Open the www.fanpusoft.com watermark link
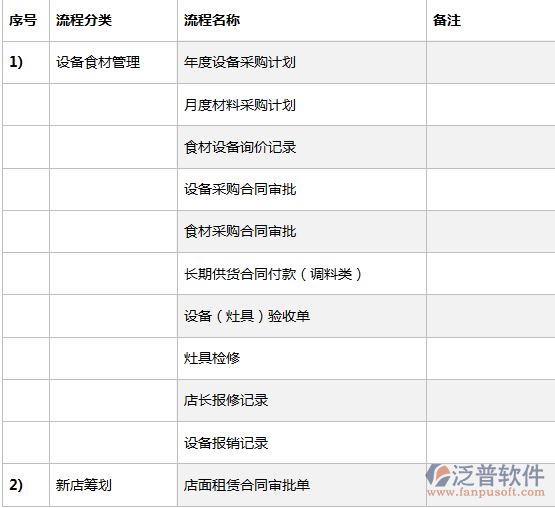This screenshot has width=555, height=508. point(486,492)
